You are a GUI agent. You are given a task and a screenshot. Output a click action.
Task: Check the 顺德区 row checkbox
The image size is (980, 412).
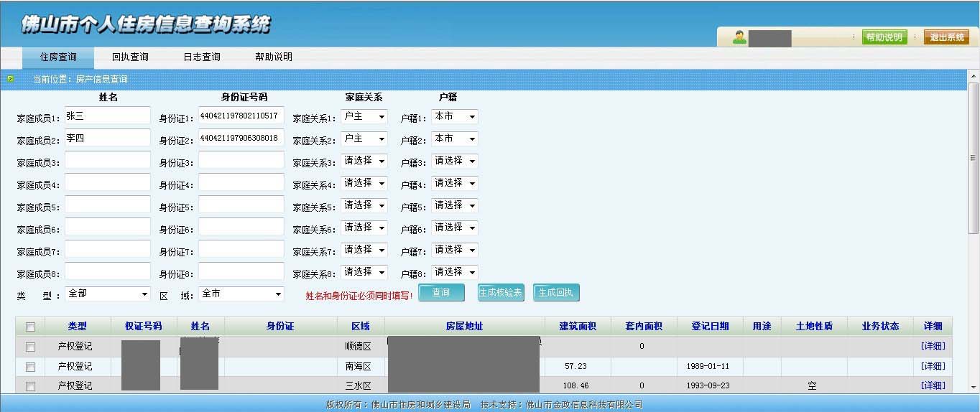[x=30, y=347]
